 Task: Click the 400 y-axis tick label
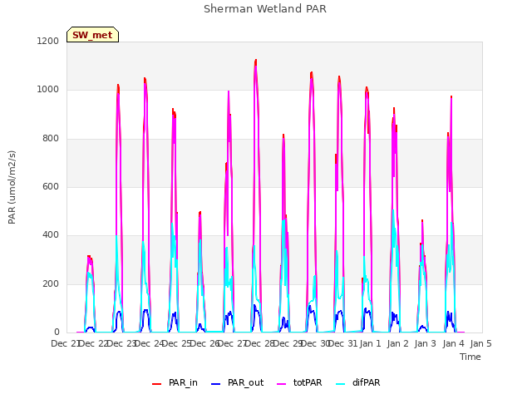tap(51, 235)
